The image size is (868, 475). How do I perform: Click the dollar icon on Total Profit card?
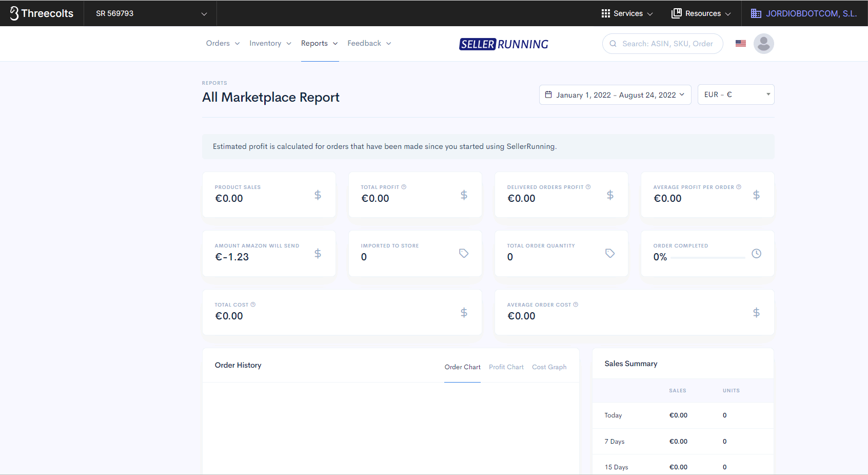tap(464, 195)
